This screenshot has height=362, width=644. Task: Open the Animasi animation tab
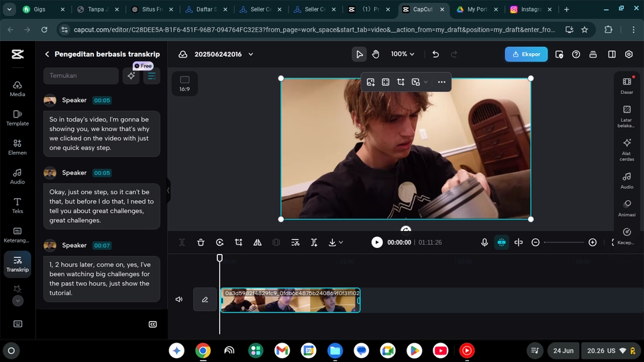click(x=627, y=209)
